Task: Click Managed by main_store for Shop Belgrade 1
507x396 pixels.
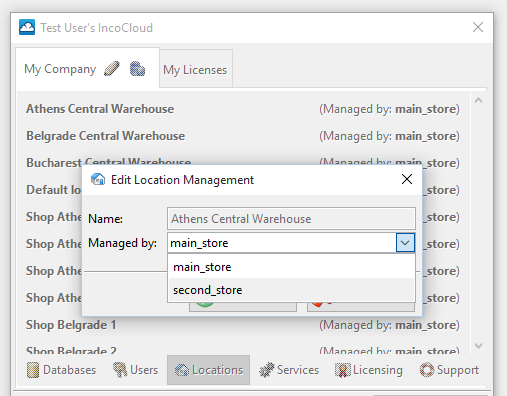Action: tap(389, 325)
